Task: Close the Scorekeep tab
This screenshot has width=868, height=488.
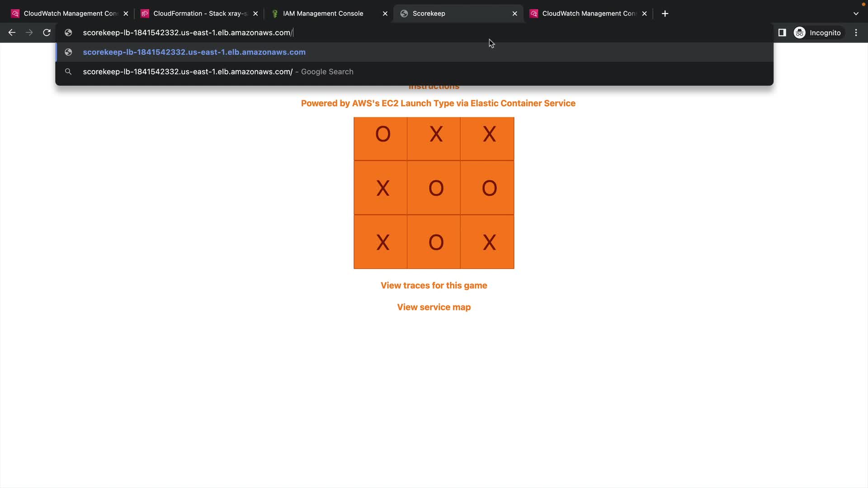Action: [514, 14]
